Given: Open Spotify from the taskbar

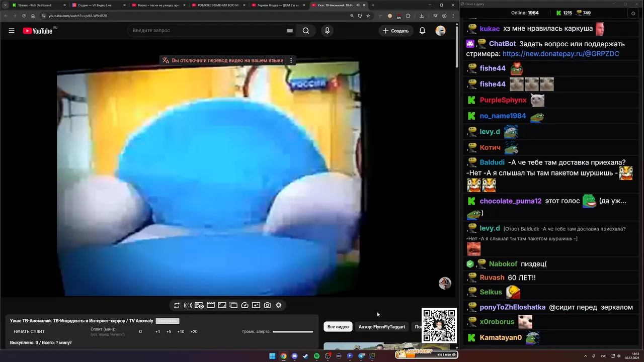Looking at the screenshot, I should [316, 356].
